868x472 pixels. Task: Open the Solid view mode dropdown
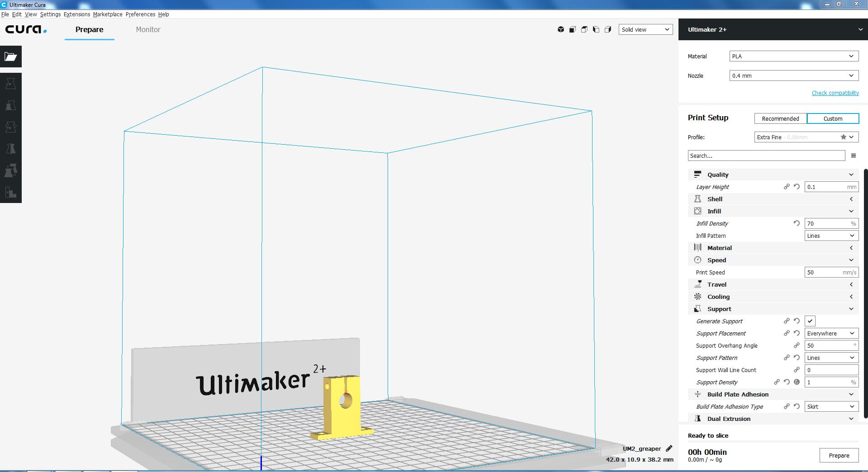[x=645, y=29]
